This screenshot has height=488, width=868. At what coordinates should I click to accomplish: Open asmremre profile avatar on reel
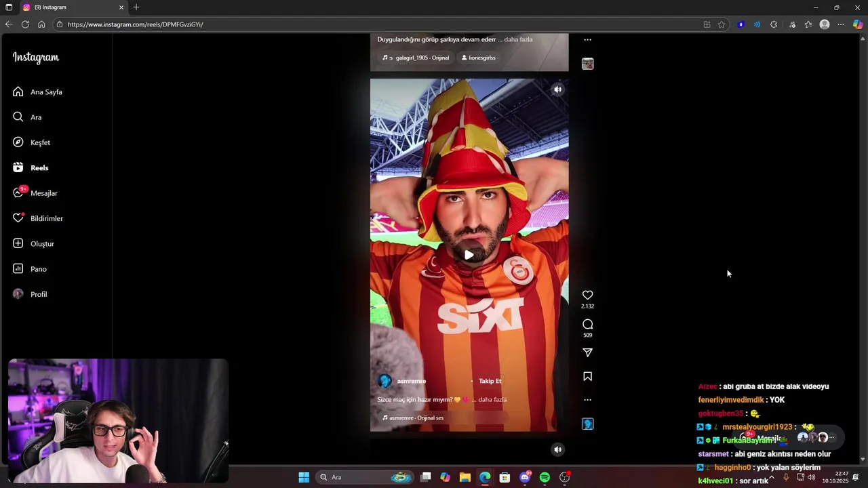(384, 381)
